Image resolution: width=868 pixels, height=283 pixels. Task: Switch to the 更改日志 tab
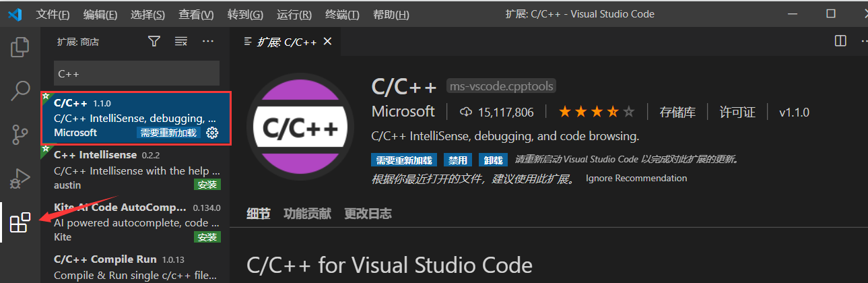368,214
